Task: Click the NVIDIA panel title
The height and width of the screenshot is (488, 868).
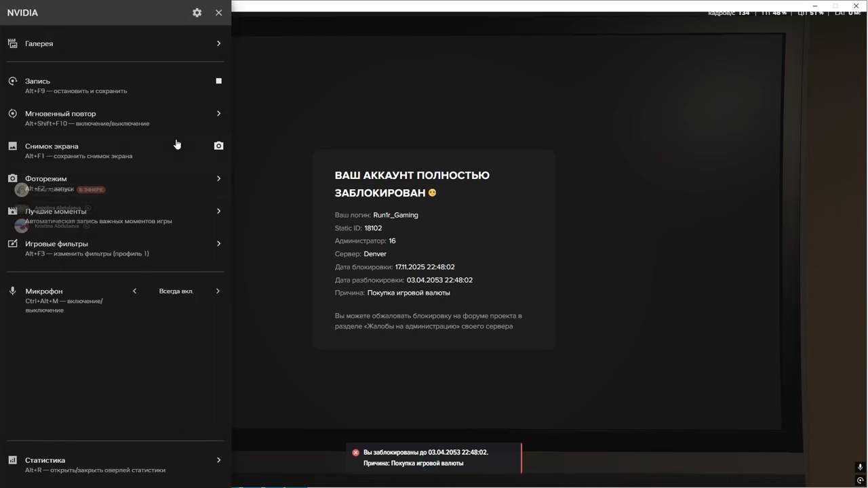Action: click(22, 13)
